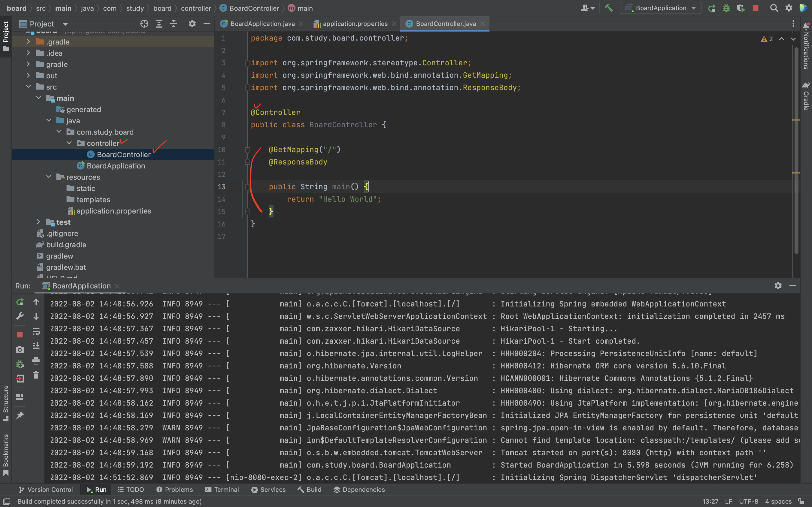Stop the running application in the top toolbar

[x=755, y=8]
